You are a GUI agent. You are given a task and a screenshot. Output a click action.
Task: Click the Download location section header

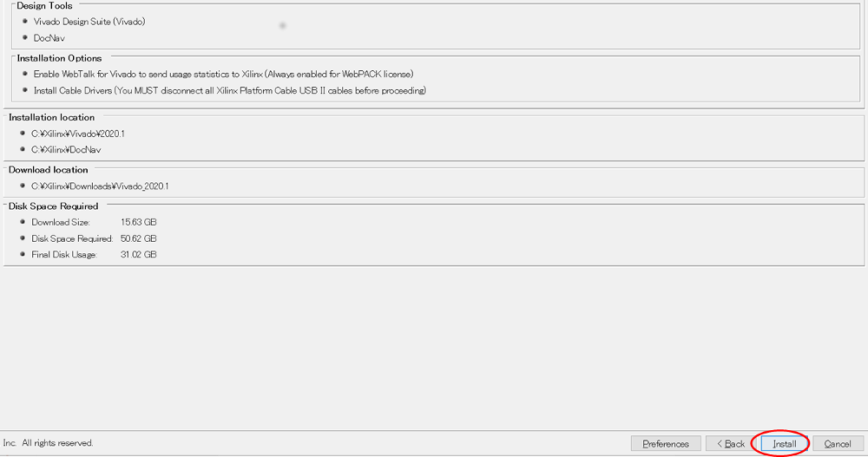click(49, 170)
